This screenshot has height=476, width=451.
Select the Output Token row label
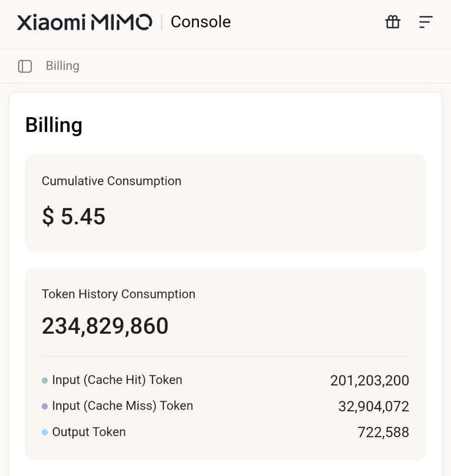tap(89, 432)
